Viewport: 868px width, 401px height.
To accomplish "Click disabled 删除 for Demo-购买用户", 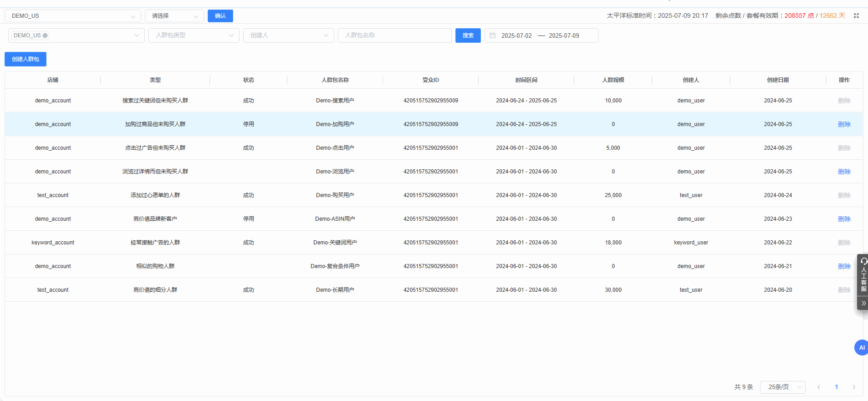I will point(844,195).
